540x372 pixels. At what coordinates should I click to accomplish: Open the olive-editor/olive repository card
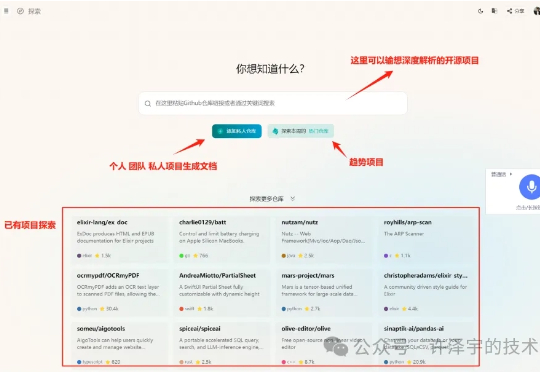point(324,344)
